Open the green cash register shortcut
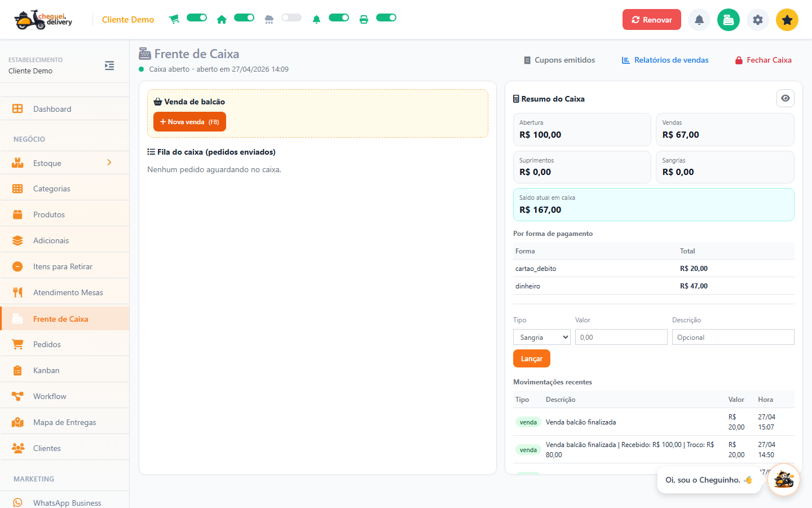The image size is (812, 508). pyautogui.click(x=729, y=20)
